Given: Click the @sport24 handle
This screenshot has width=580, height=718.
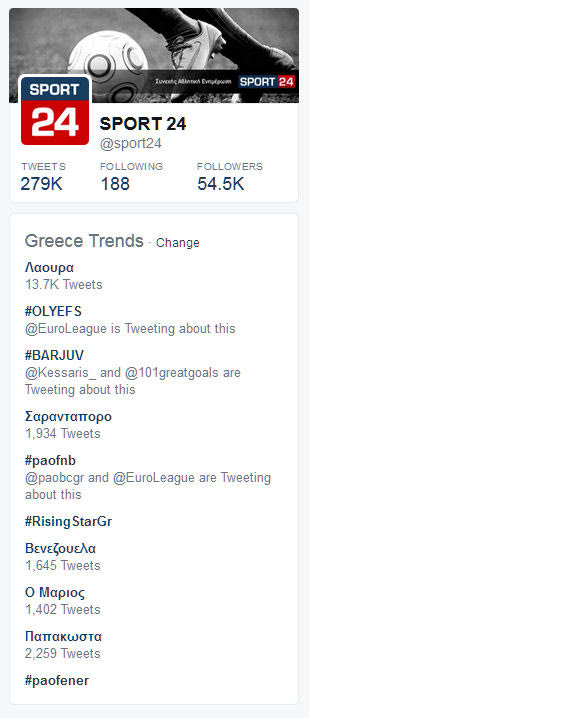Looking at the screenshot, I should pos(130,143).
